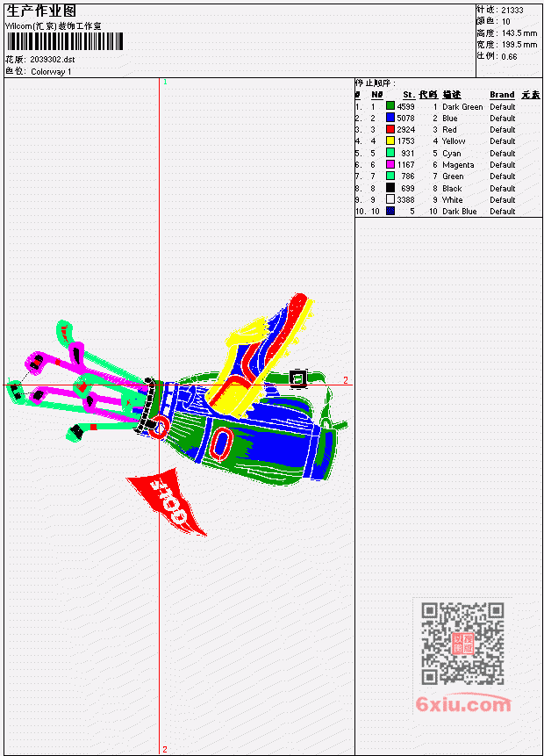
Task: Click the 'St.' column header
Action: click(x=409, y=95)
